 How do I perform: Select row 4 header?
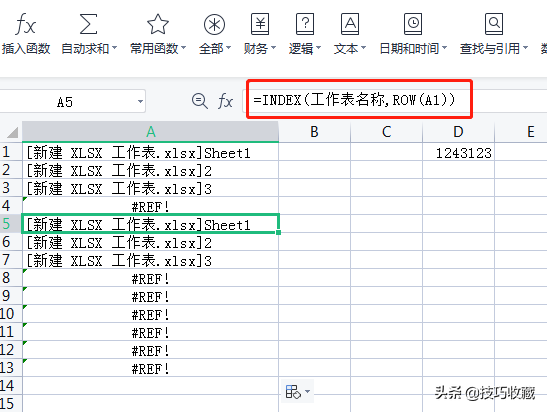tap(10, 206)
